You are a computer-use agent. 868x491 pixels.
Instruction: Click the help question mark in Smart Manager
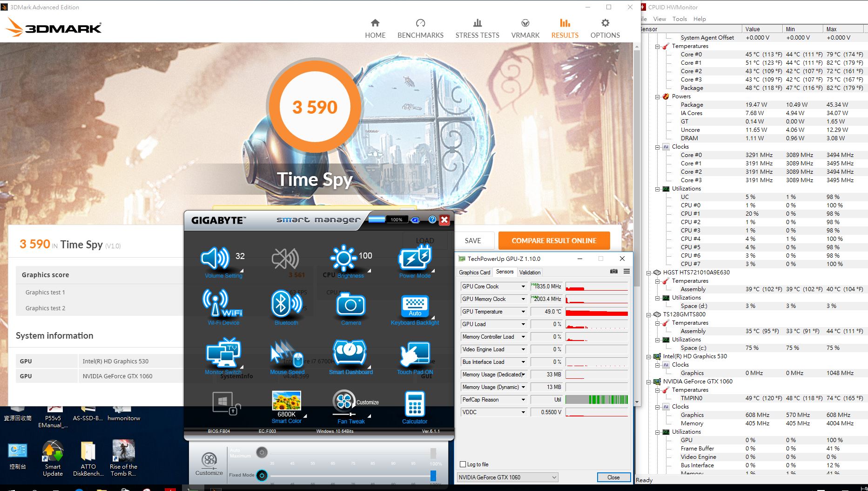(432, 219)
